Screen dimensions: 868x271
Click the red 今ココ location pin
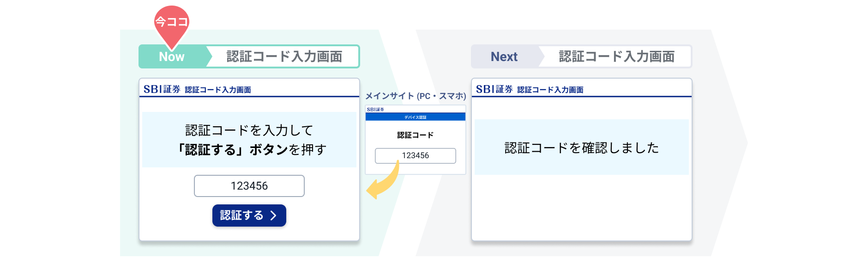pyautogui.click(x=171, y=23)
